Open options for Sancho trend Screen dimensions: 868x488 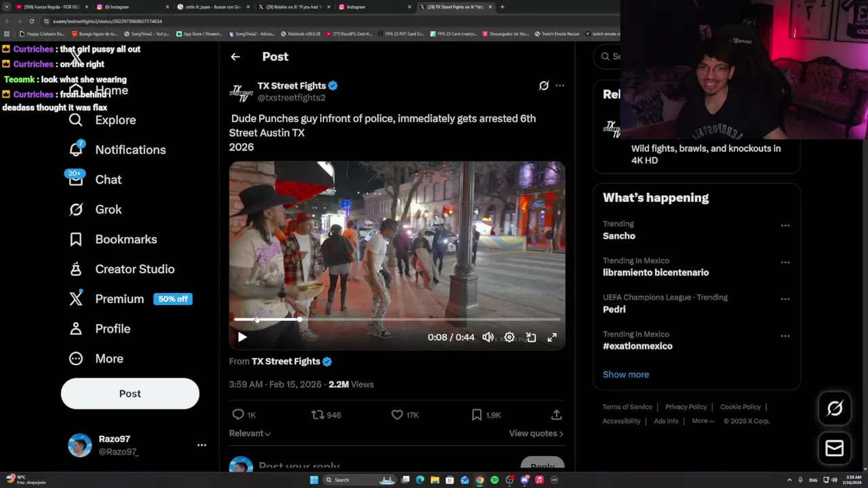(x=785, y=225)
